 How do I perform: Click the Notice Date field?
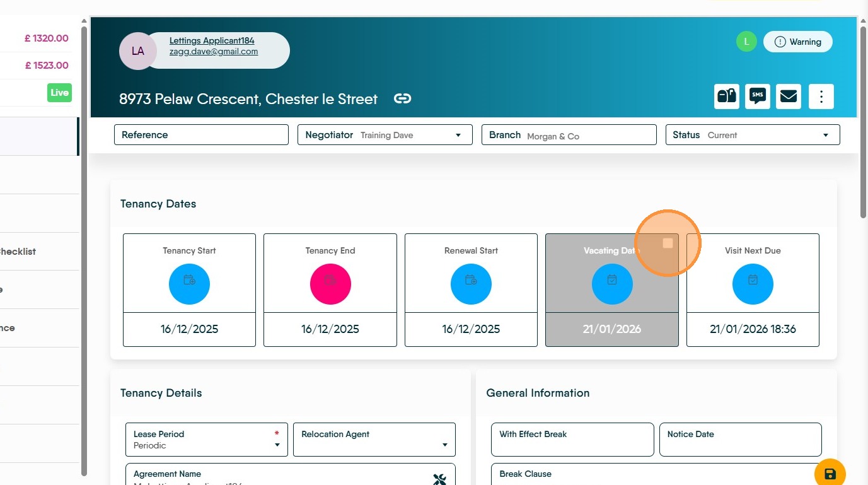[x=741, y=440]
